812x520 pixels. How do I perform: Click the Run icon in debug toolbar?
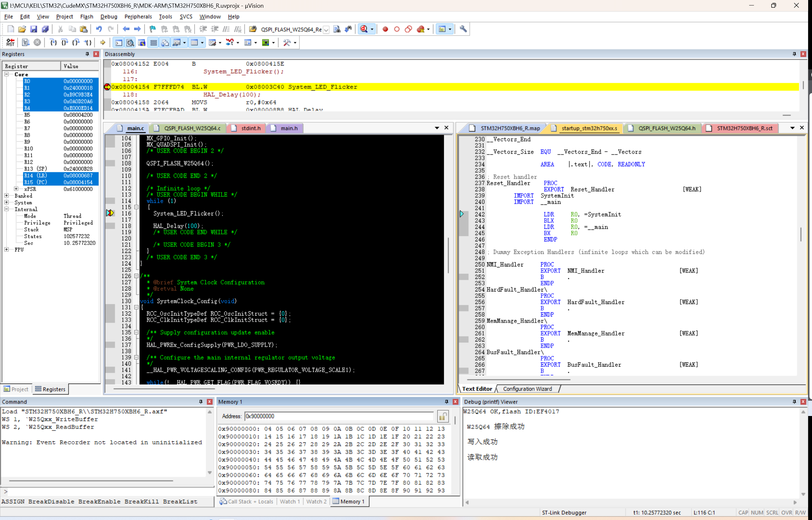click(x=26, y=43)
